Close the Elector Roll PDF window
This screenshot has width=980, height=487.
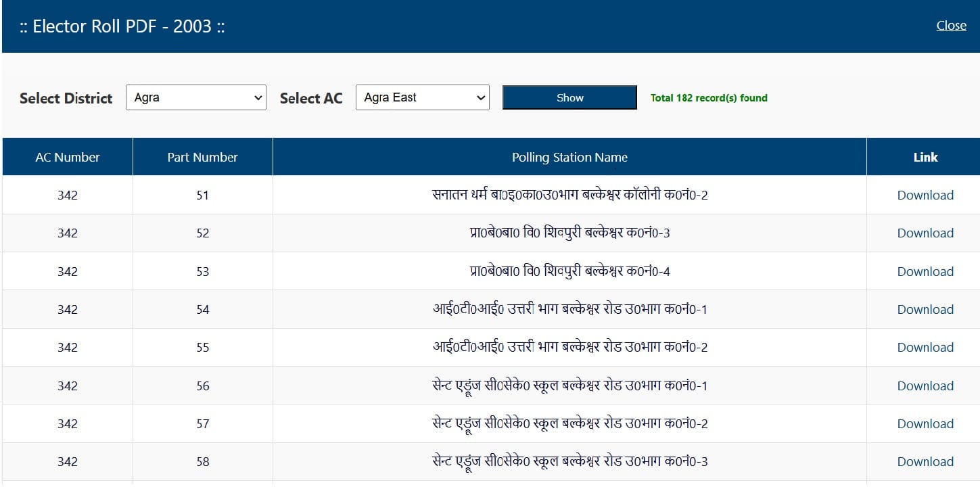click(x=951, y=25)
